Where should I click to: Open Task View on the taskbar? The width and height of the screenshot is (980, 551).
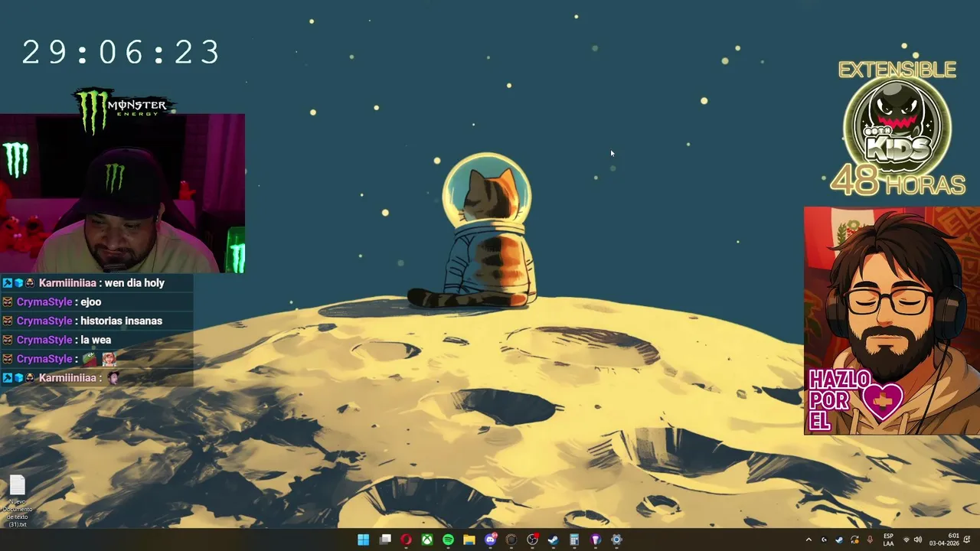[x=385, y=540]
